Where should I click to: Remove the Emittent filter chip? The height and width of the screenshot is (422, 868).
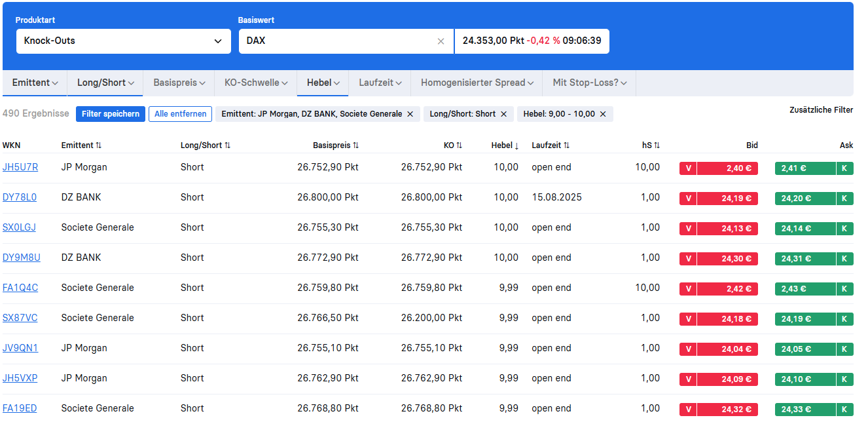[x=410, y=114]
